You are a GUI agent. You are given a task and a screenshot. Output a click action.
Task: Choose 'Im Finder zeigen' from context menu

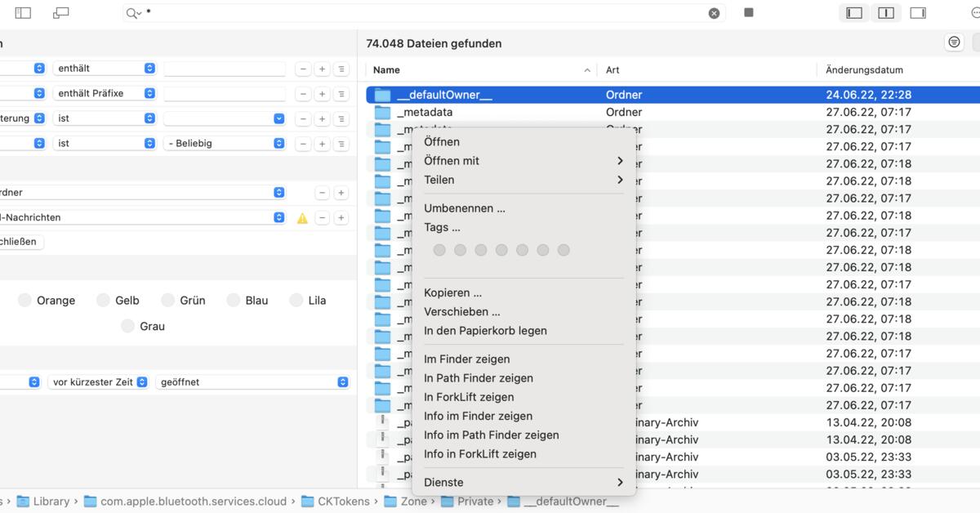(x=467, y=359)
